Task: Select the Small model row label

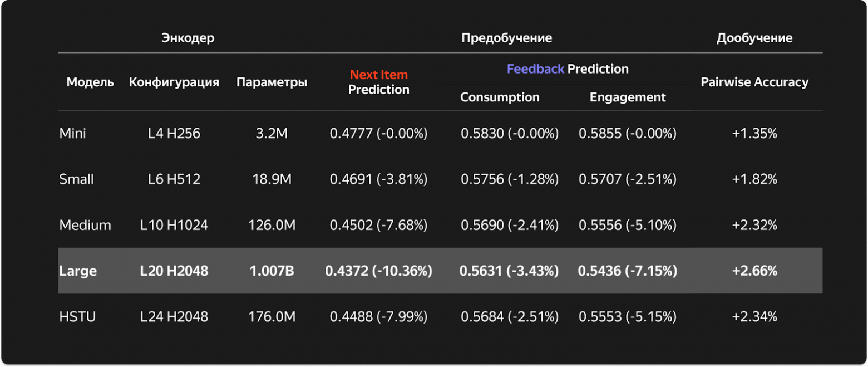Action: pos(76,179)
